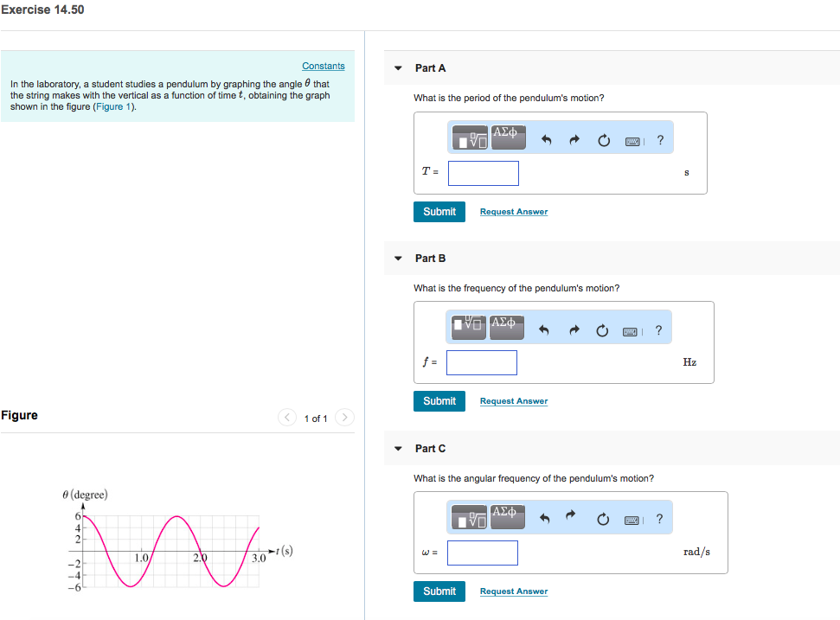Submit the answer for Part C
The width and height of the screenshot is (840, 620).
click(439, 591)
